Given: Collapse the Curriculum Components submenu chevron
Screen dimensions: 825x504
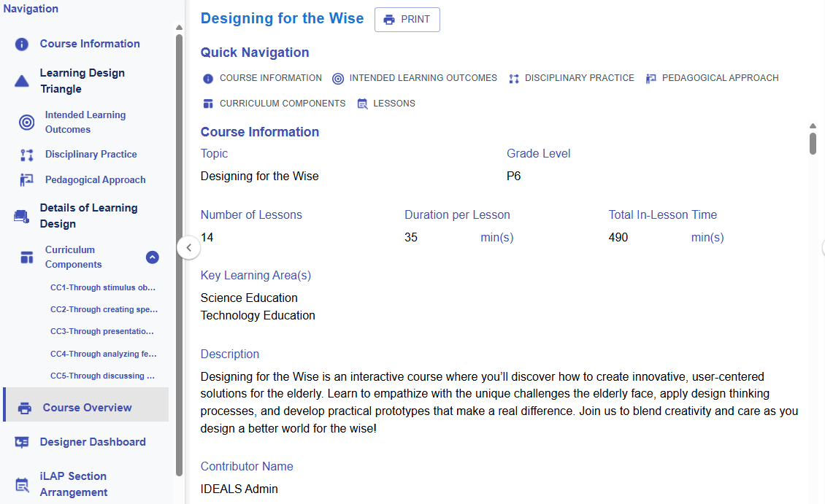Looking at the screenshot, I should [x=152, y=257].
